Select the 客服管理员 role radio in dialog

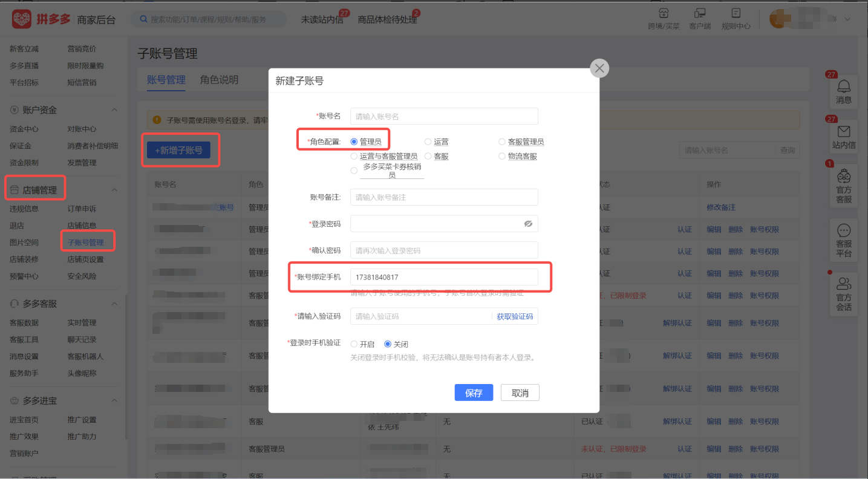coord(502,142)
